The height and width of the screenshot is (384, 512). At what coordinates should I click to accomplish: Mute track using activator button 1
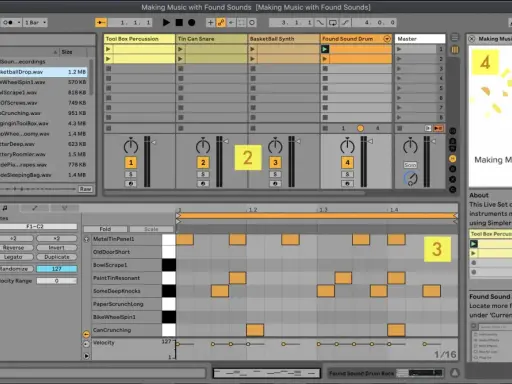131,162
